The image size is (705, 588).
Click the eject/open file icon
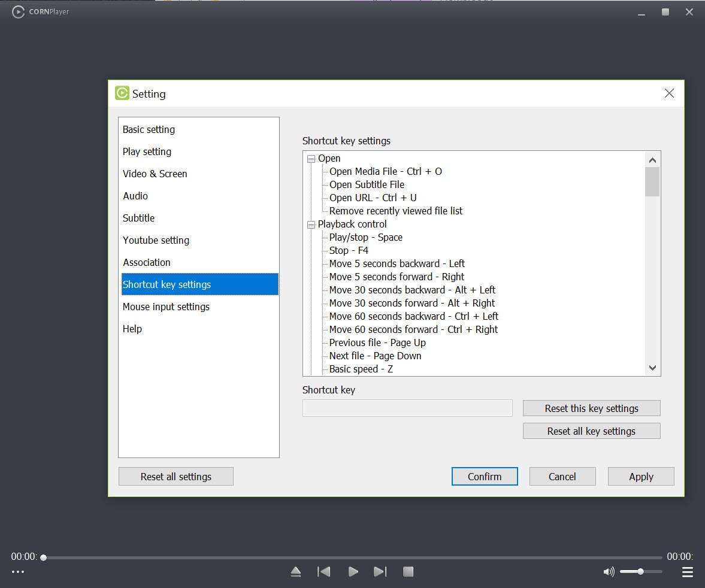pos(295,571)
